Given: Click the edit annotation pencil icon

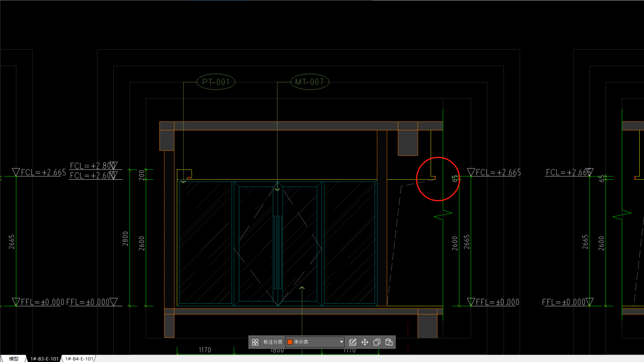Looking at the screenshot, I should coord(353,342).
